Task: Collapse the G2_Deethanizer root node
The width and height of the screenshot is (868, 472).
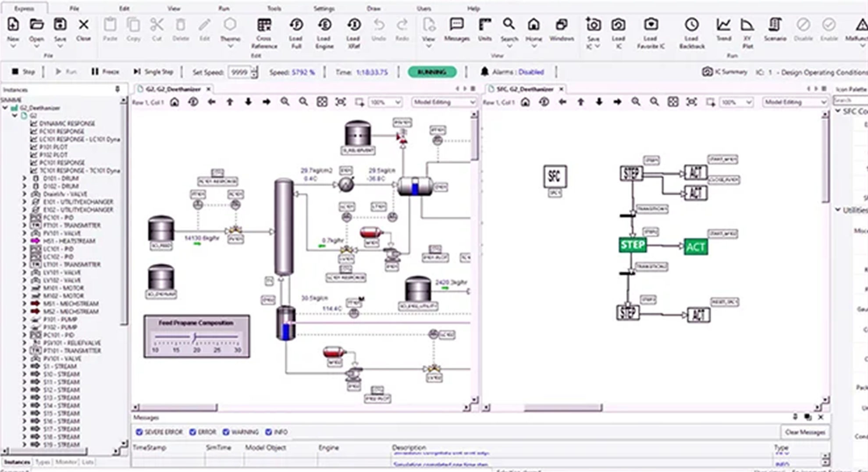Action: pyautogui.click(x=5, y=108)
